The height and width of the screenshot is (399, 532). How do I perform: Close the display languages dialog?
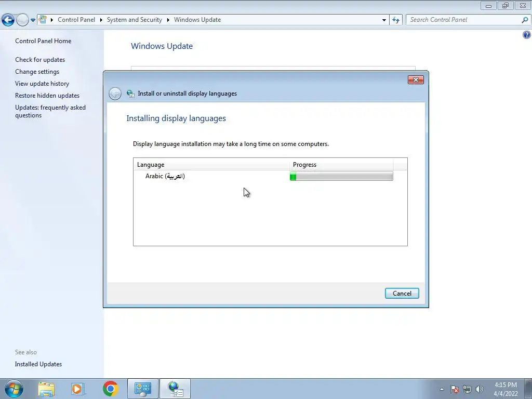click(416, 79)
